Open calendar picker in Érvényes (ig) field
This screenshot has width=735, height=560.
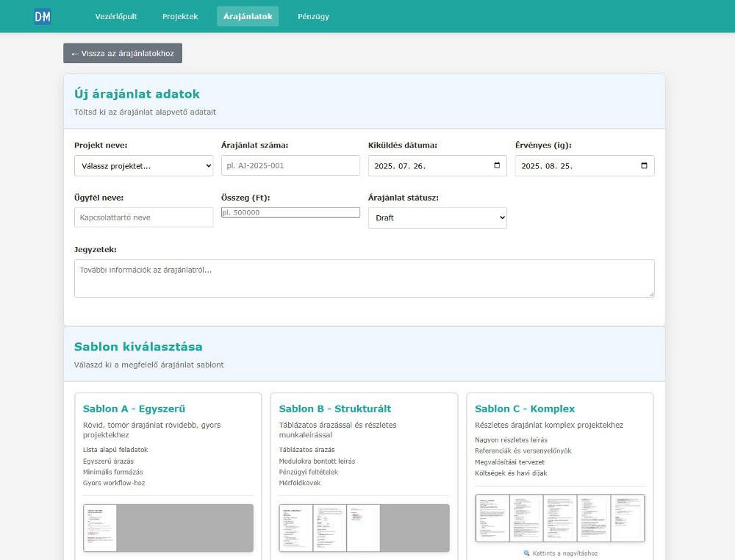point(644,165)
